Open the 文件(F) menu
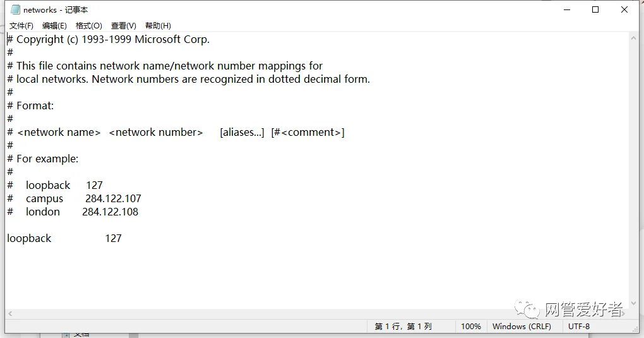Image resolution: width=644 pixels, height=338 pixels. click(x=21, y=25)
